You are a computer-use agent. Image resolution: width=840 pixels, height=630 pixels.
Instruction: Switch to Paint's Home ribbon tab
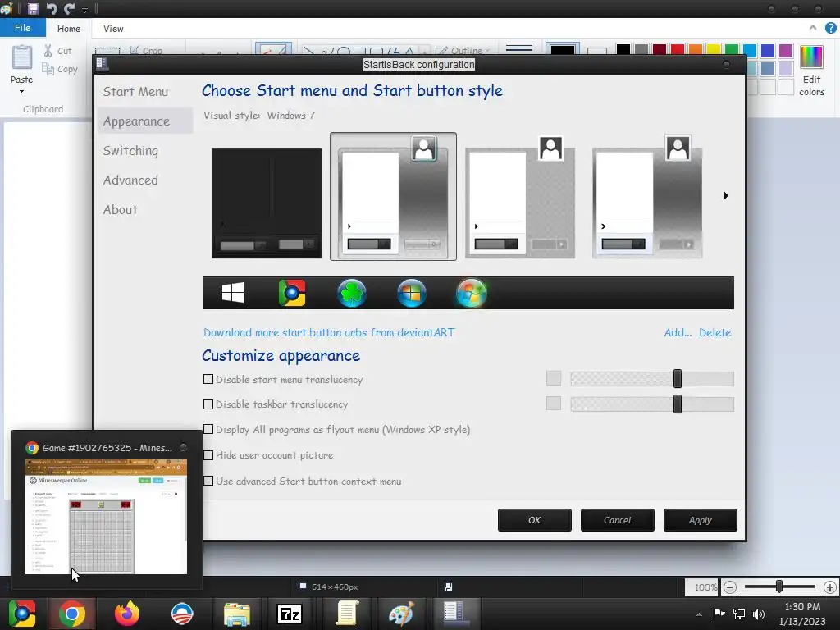[x=69, y=29]
